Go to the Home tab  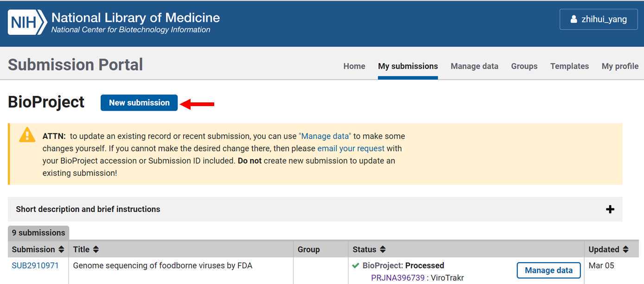coord(354,66)
